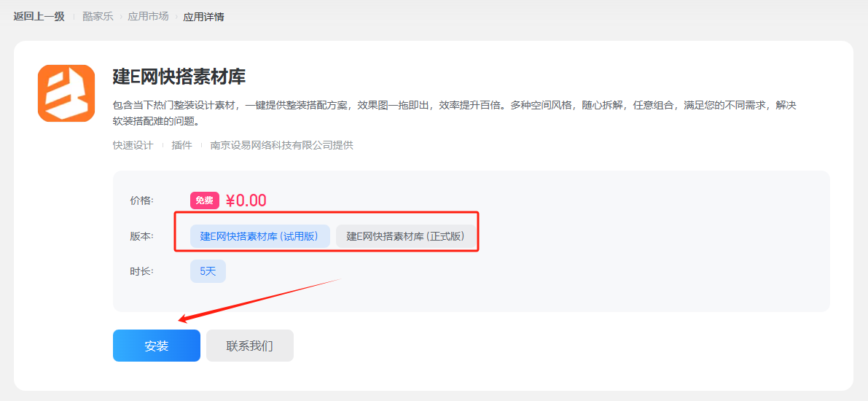Click the 价格 field label
This screenshot has height=401, width=868.
(141, 200)
